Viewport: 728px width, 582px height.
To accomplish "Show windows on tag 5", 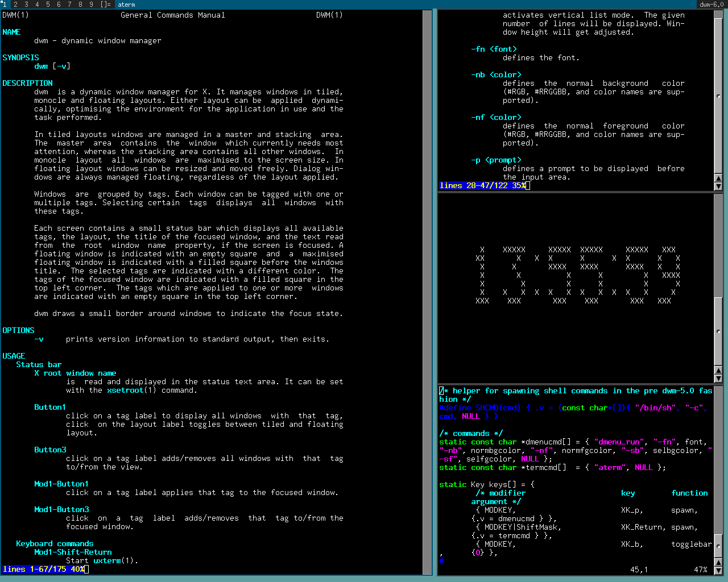I will [48, 5].
